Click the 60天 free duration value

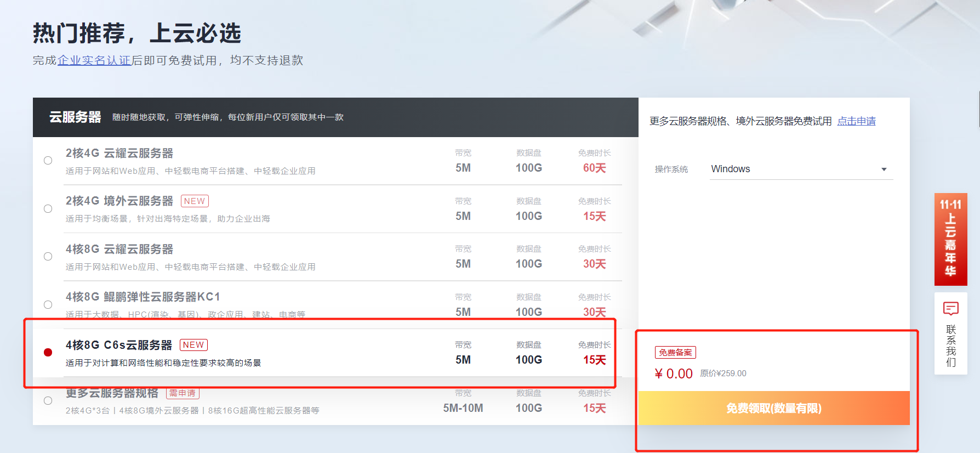tap(594, 168)
